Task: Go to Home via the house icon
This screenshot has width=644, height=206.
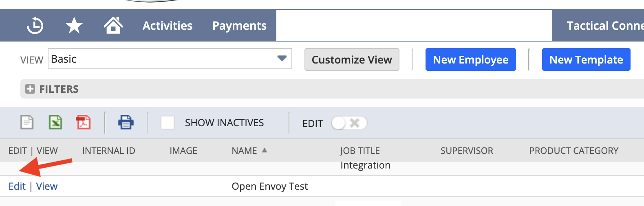Action: coord(113,25)
